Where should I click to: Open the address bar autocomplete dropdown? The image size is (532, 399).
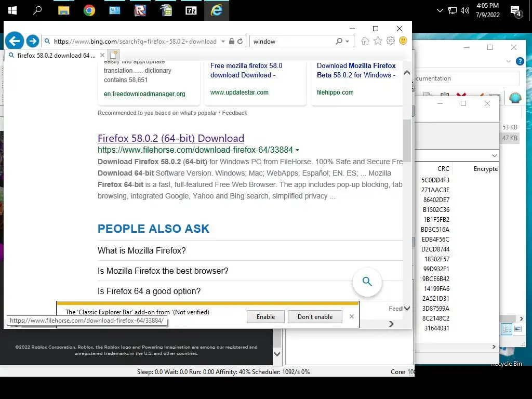click(223, 42)
